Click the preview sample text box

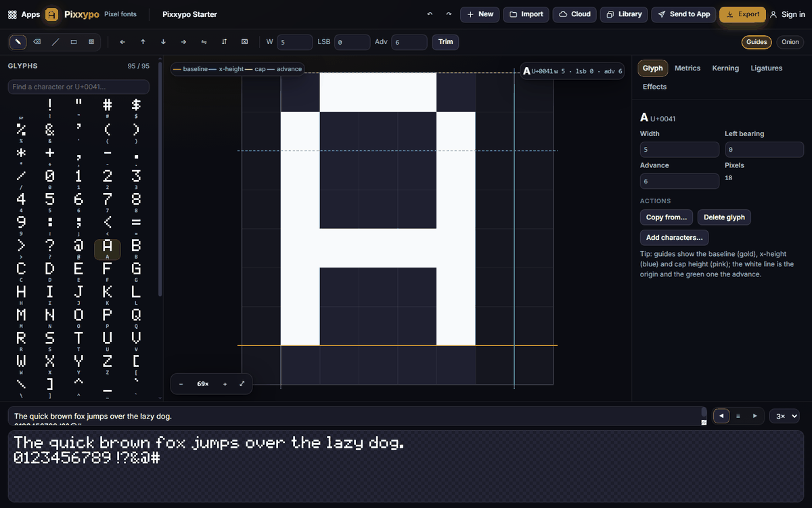(357, 416)
